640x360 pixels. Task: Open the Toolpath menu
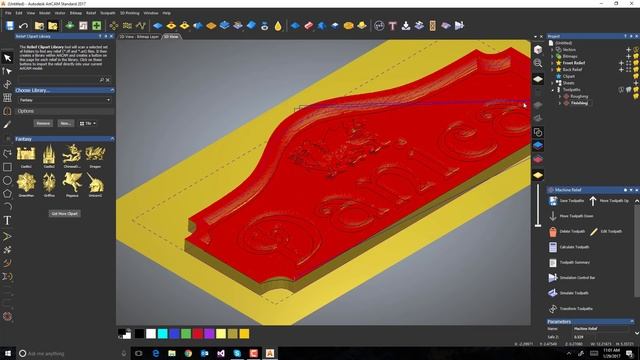pyautogui.click(x=108, y=13)
